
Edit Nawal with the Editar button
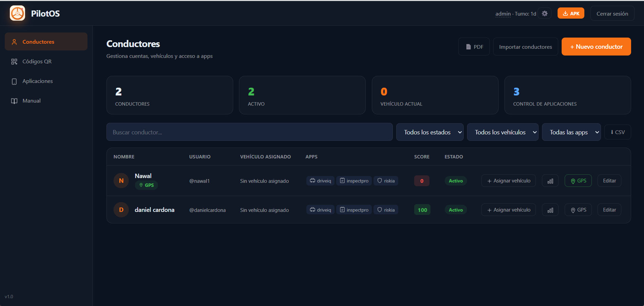click(609, 181)
